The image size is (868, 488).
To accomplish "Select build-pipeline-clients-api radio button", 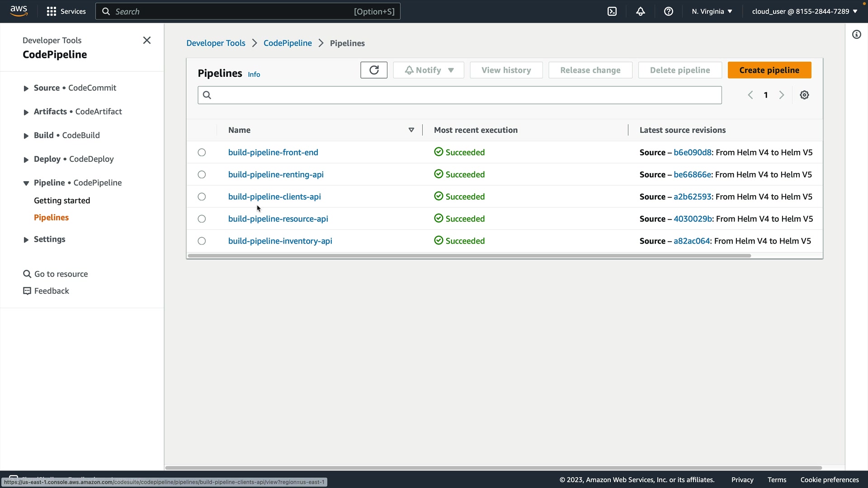I will [x=202, y=197].
